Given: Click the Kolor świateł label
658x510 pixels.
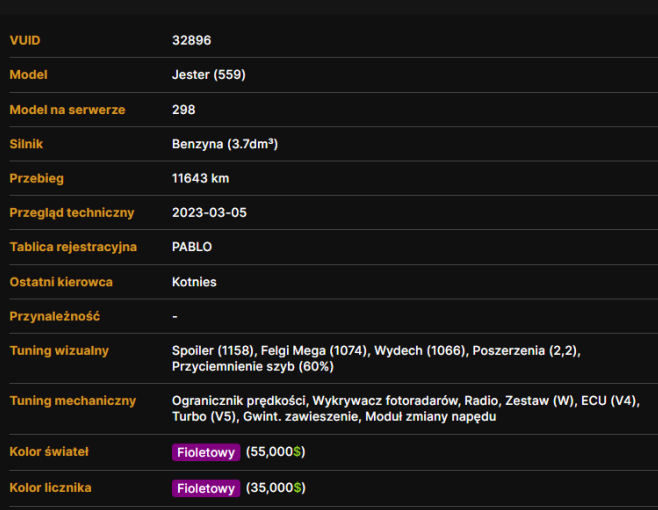Looking at the screenshot, I should (49, 452).
